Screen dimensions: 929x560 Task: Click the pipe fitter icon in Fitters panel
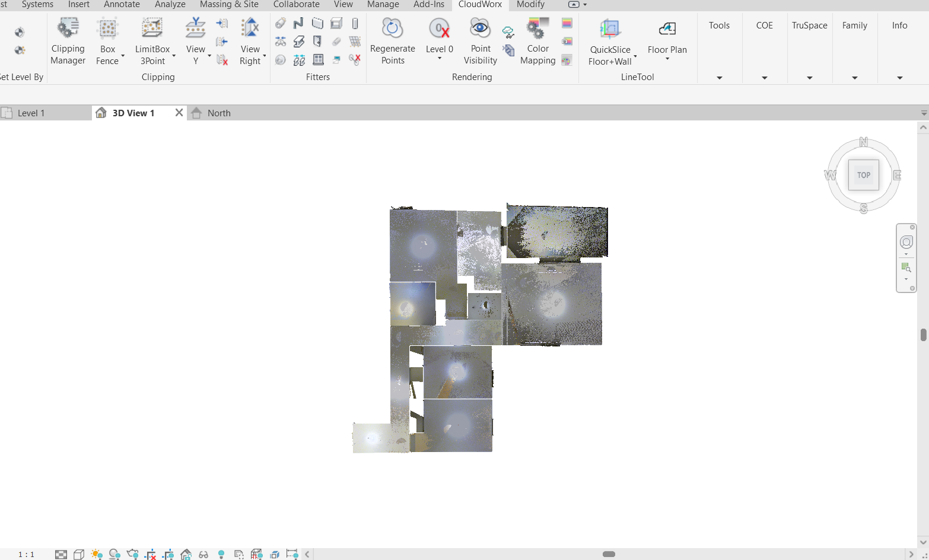coord(280,23)
